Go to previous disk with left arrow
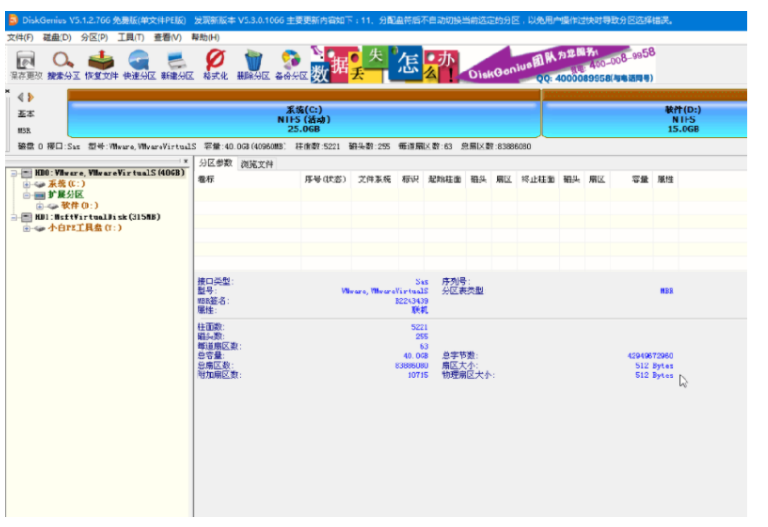The height and width of the screenshot is (527, 768). 21,97
